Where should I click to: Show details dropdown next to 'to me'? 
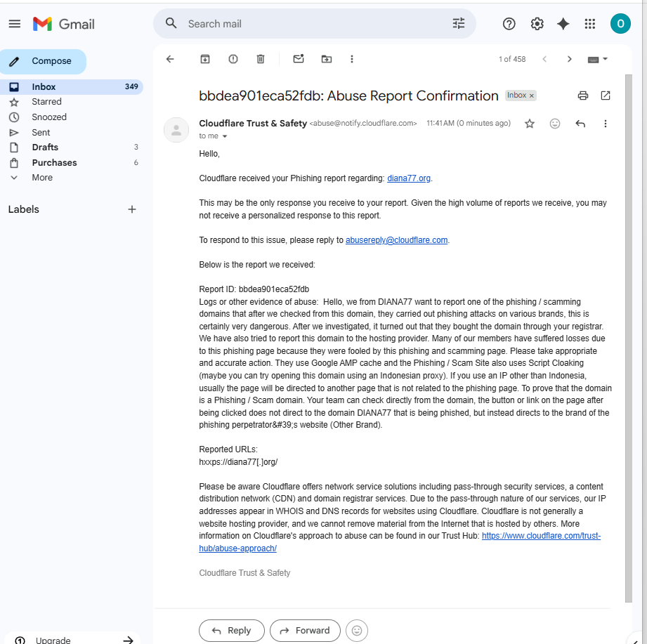pyautogui.click(x=225, y=136)
